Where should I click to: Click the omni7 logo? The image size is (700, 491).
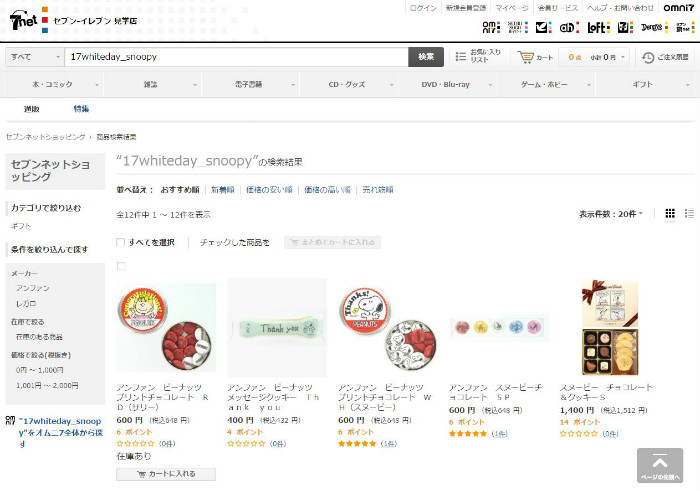pyautogui.click(x=679, y=8)
